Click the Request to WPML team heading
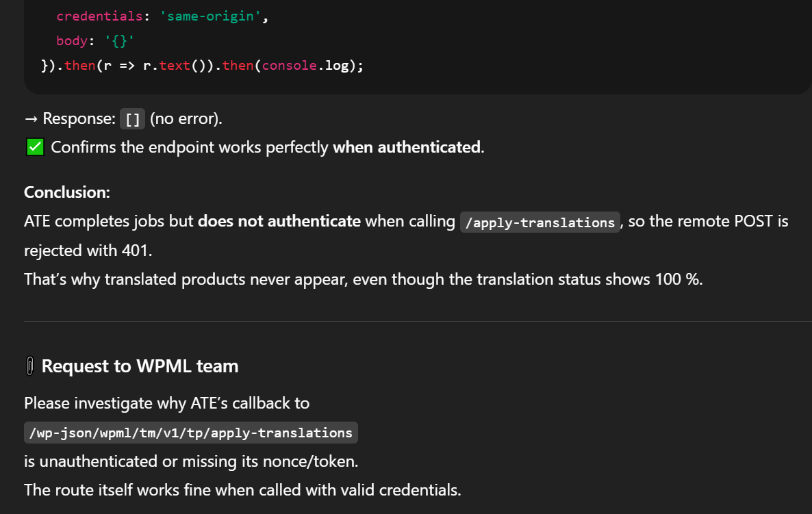 140,366
